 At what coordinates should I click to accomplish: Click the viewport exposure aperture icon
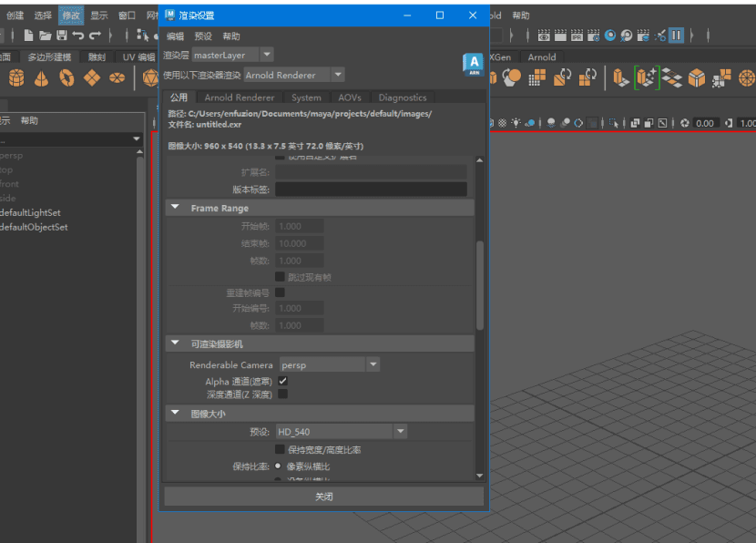point(684,123)
